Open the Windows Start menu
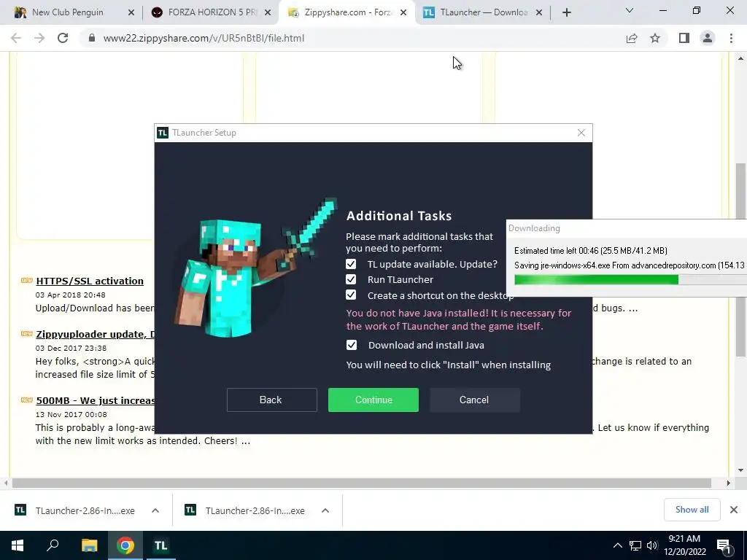 (x=18, y=545)
